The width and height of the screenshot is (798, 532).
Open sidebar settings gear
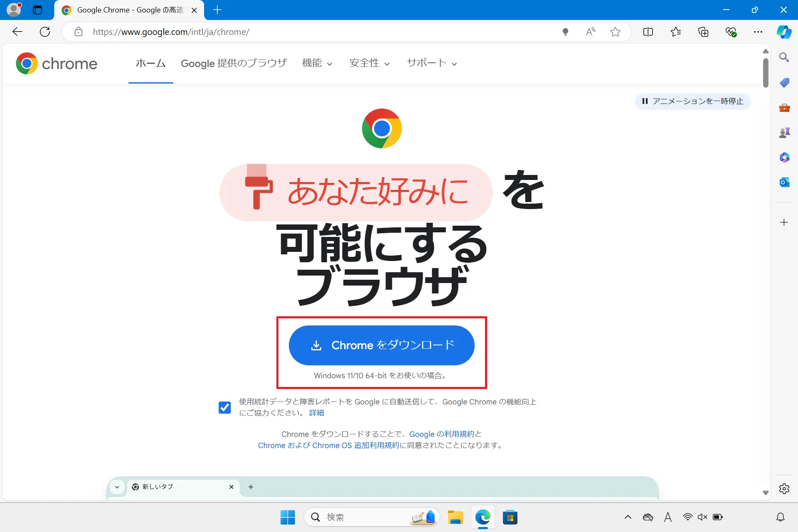coord(784,489)
